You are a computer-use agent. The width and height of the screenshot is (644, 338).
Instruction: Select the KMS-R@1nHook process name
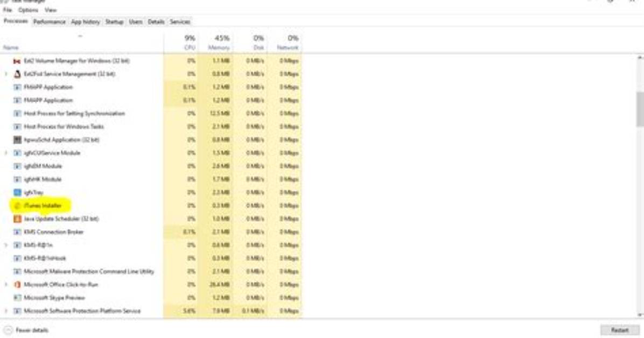[45, 258]
